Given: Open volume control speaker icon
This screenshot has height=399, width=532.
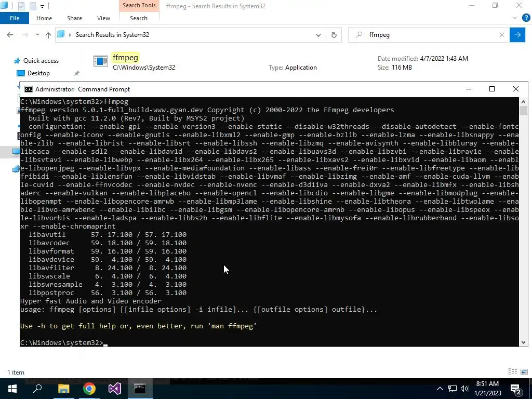Looking at the screenshot, I should tap(464, 389).
